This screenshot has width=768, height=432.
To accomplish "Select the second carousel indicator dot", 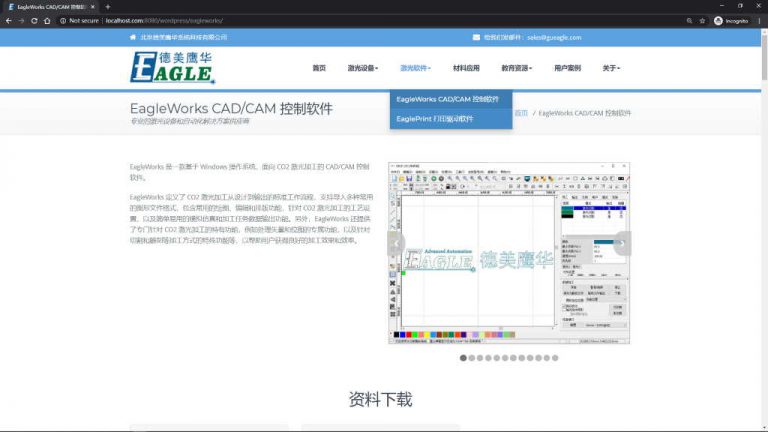I will tap(472, 358).
